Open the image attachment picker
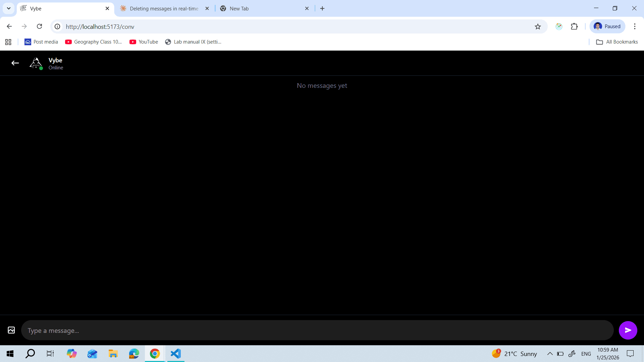Viewport: 644px width, 362px height. coord(11,330)
